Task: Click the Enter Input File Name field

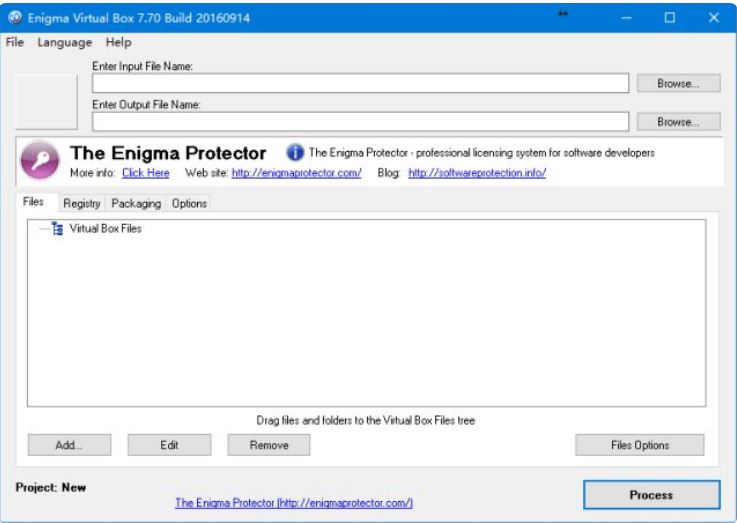Action: 361,84
